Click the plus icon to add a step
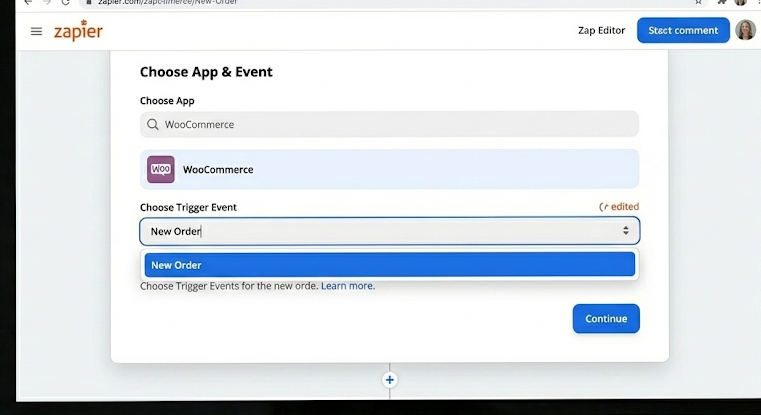 pos(390,380)
